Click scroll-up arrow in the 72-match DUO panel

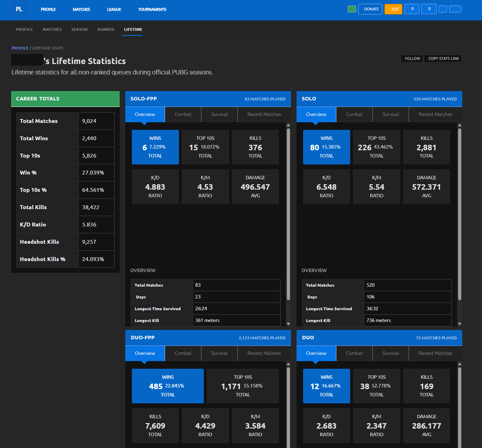pos(460,364)
